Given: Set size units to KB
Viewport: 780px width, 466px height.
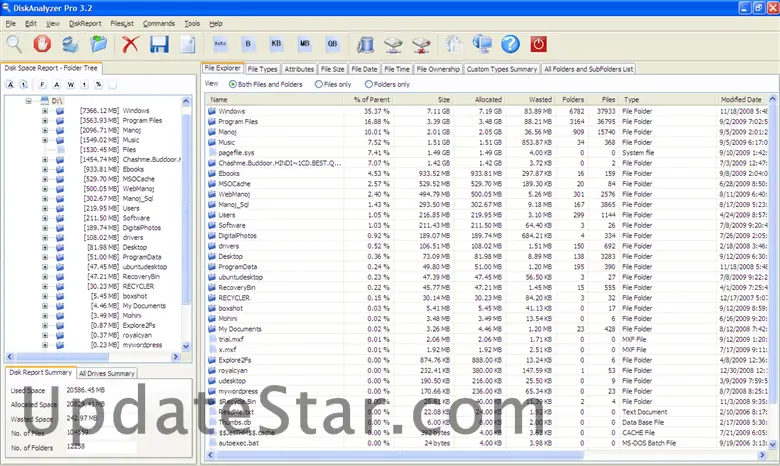Looking at the screenshot, I should coord(276,44).
